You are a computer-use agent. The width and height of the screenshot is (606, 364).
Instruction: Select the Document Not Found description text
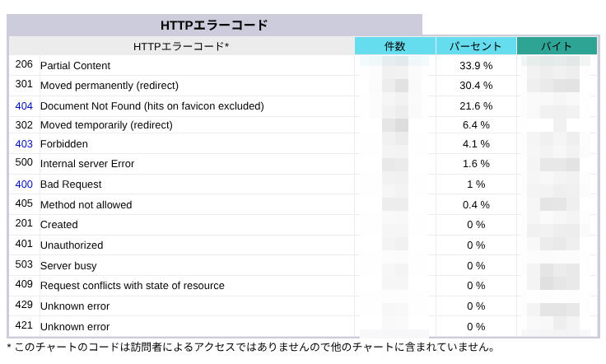[151, 106]
